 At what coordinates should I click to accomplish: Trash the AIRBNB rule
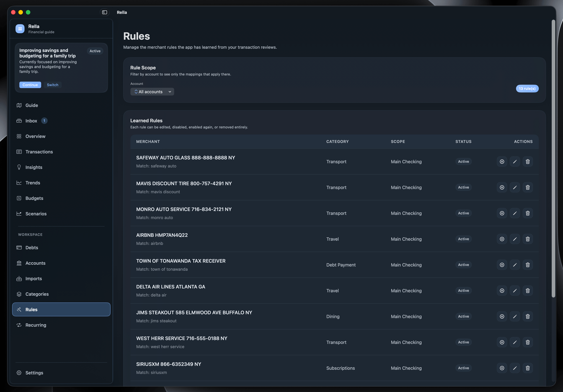point(528,239)
